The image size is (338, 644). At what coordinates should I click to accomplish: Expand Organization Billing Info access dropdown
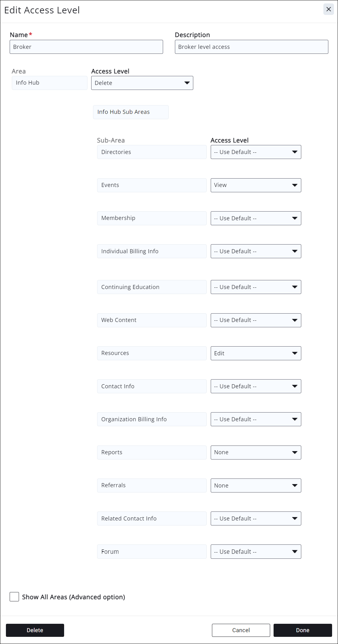pos(256,419)
